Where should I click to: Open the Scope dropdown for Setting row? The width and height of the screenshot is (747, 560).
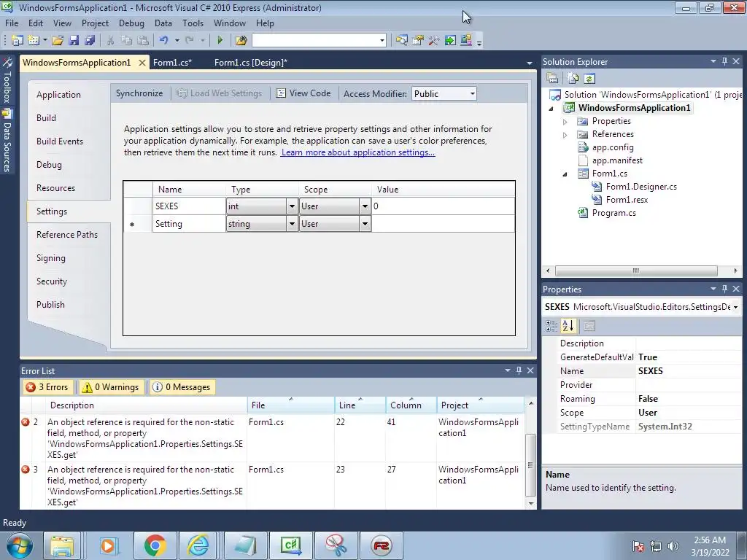tap(365, 224)
